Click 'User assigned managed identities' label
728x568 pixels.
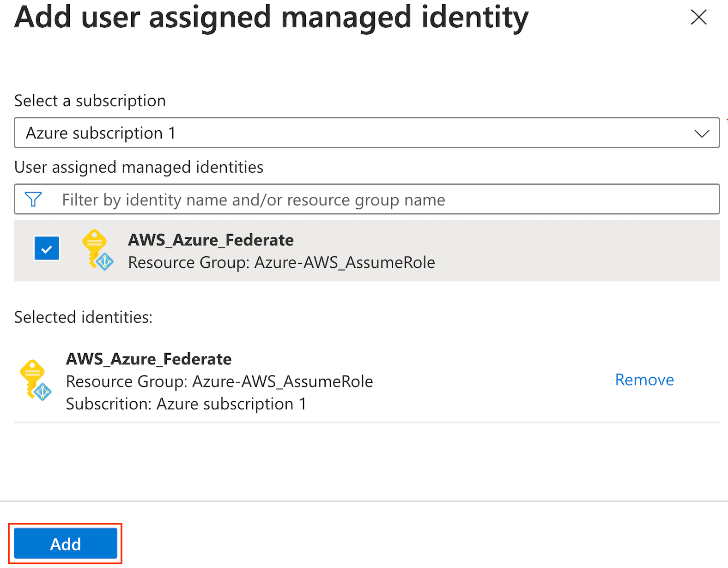pyautogui.click(x=139, y=167)
